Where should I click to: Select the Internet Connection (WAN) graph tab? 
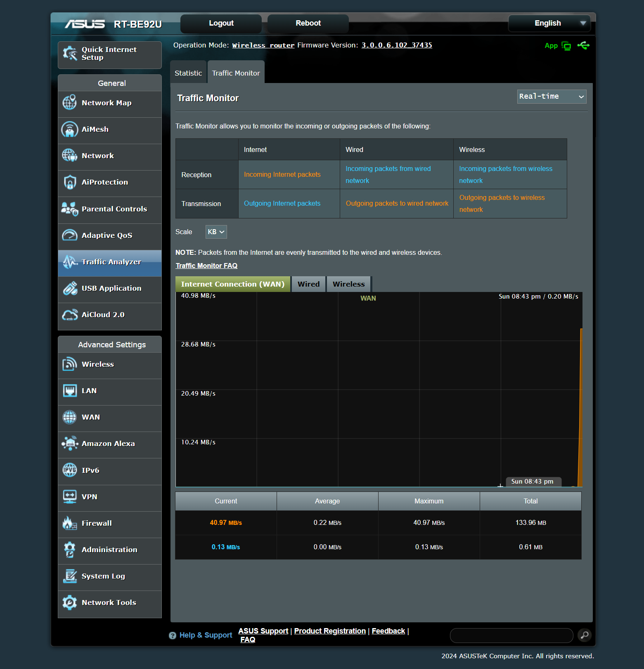click(x=233, y=284)
